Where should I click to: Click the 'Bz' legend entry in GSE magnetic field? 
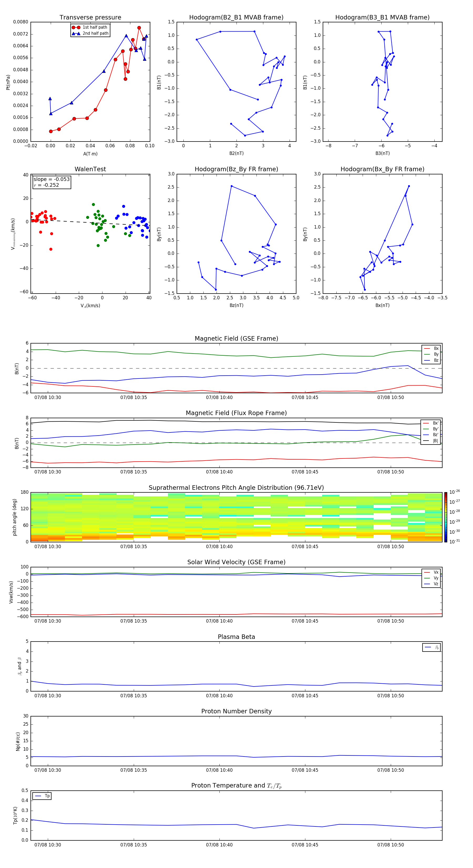coord(431,360)
